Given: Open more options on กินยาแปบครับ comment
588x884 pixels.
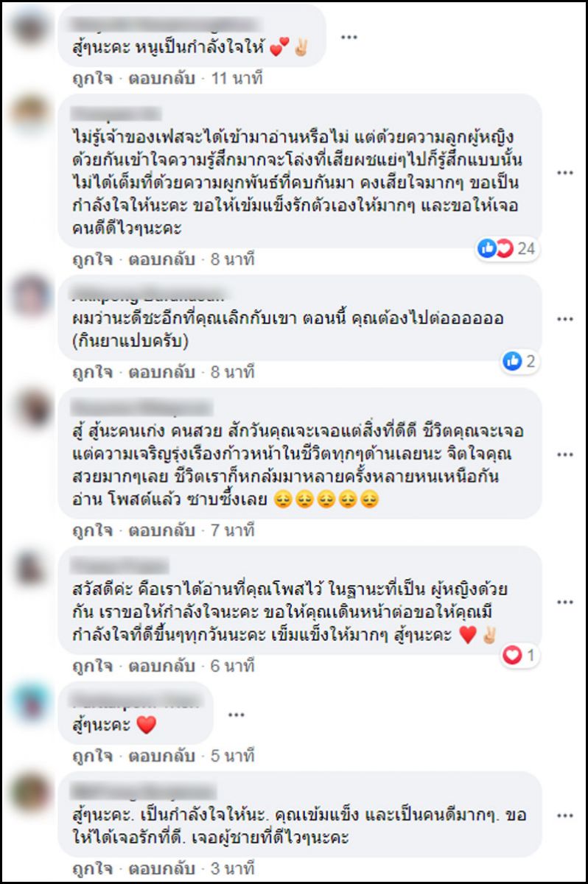Looking at the screenshot, I should [565, 320].
